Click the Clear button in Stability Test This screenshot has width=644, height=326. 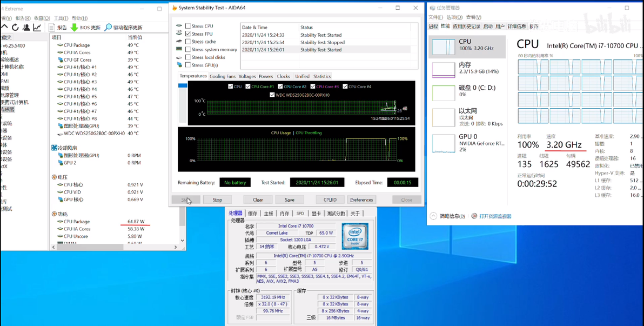[258, 200]
